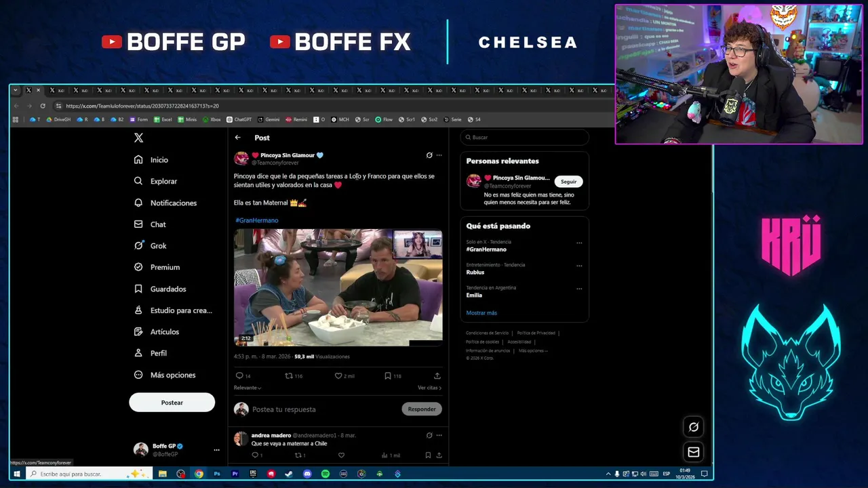Click the Buscar search field
The image size is (868, 488).
coord(524,138)
